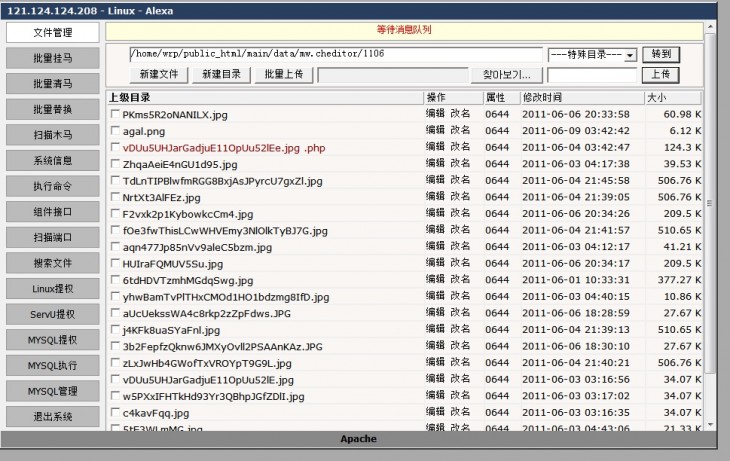Image resolution: width=730 pixels, height=461 pixels.
Task: Click 改名 link for PKms5R2oNANILX.jpg row
Action: (x=460, y=114)
